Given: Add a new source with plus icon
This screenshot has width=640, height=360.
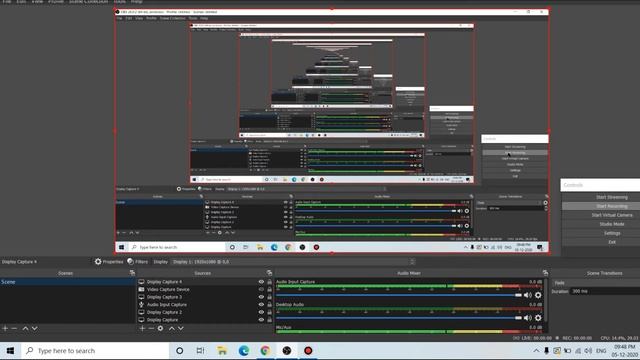Looking at the screenshot, I should [x=142, y=328].
